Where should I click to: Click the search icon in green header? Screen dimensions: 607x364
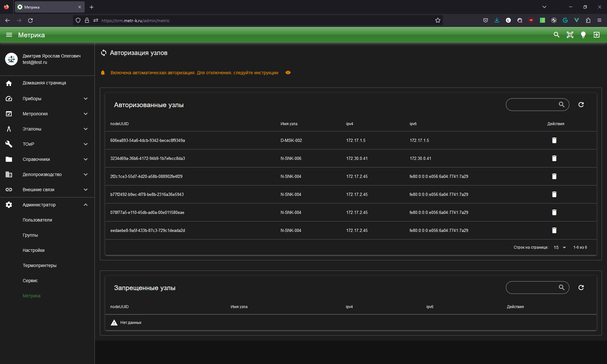[557, 35]
